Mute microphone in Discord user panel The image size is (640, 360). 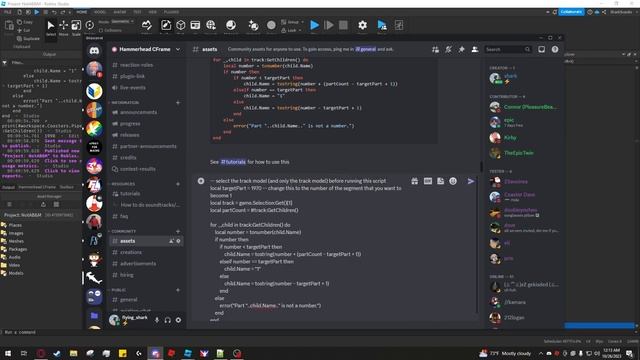point(157,320)
